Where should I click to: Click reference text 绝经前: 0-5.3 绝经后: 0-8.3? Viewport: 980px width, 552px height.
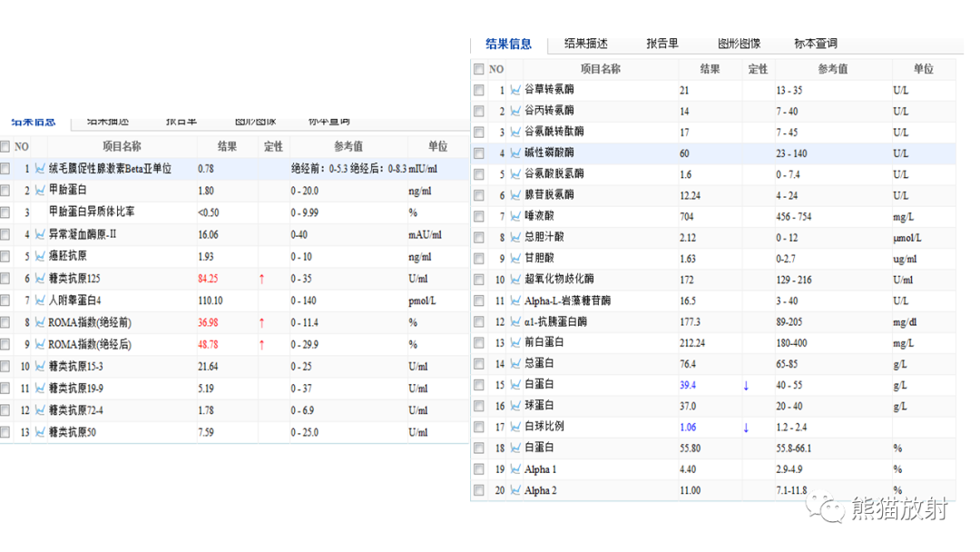coord(348,169)
